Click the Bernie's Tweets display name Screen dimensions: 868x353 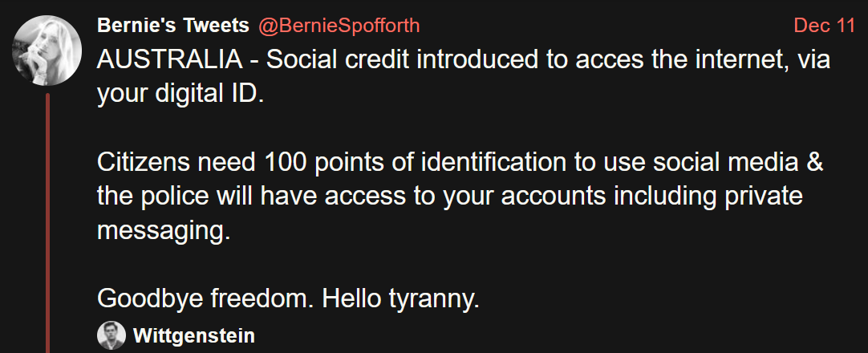pyautogui.click(x=172, y=26)
